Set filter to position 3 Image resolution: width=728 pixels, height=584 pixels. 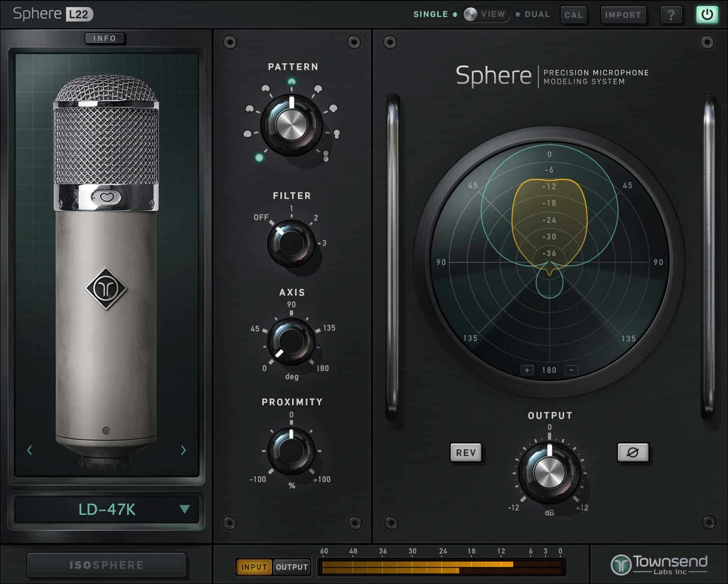[324, 243]
